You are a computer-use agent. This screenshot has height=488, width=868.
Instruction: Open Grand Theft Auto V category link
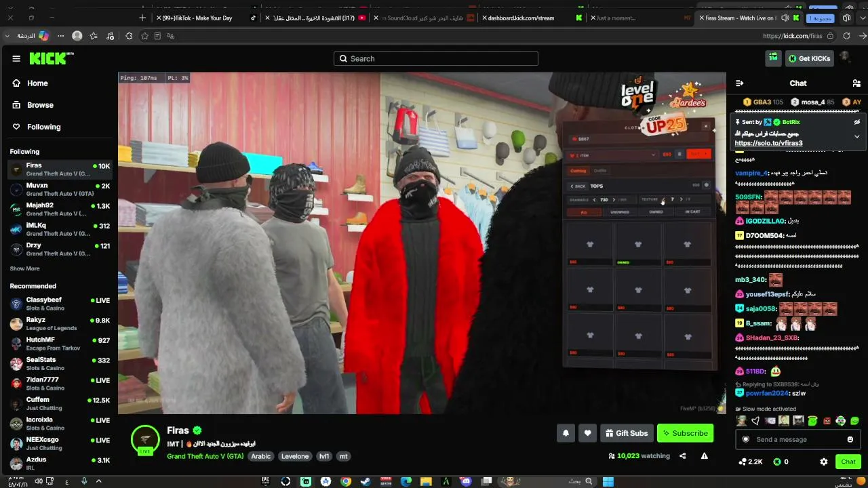point(205,456)
